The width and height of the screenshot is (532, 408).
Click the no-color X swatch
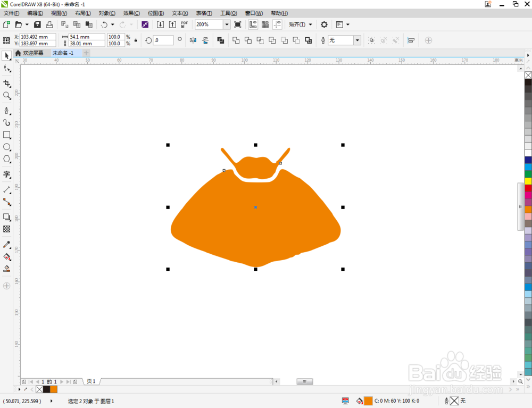pos(528,75)
